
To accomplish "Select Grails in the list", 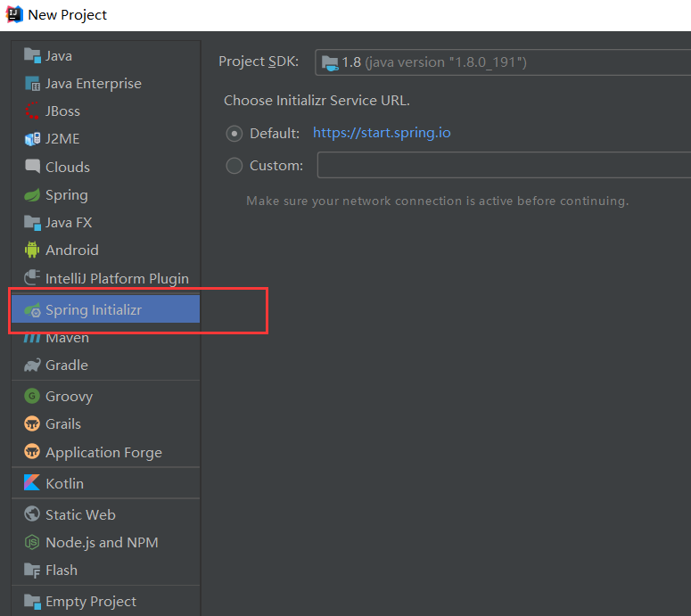I will point(106,423).
